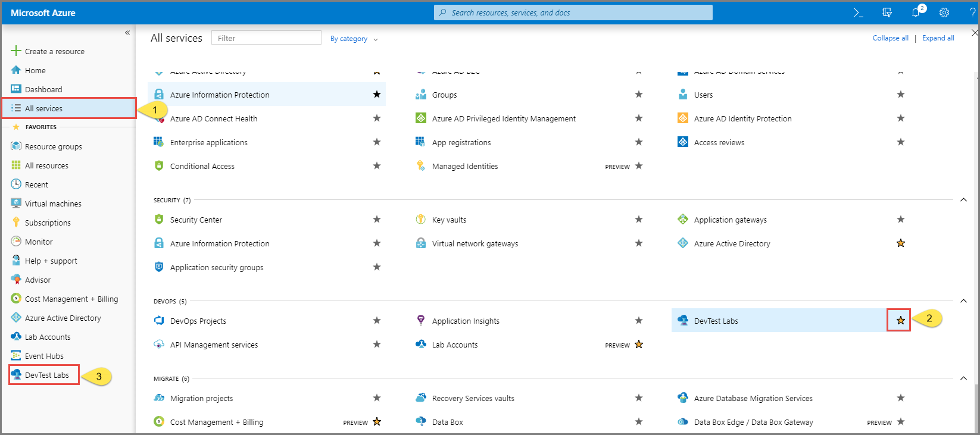The image size is (980, 435).
Task: Open the portal settings gear
Action: click(x=944, y=12)
